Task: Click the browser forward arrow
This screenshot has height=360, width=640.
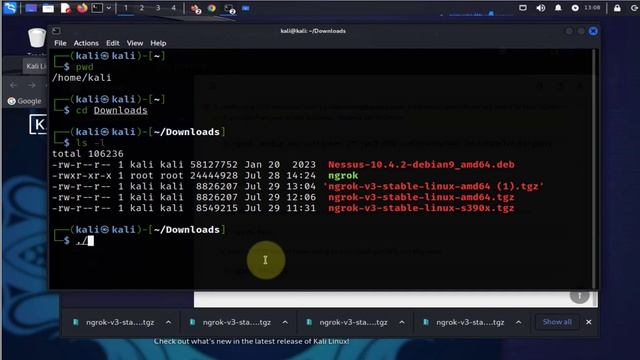Action: 31,85
